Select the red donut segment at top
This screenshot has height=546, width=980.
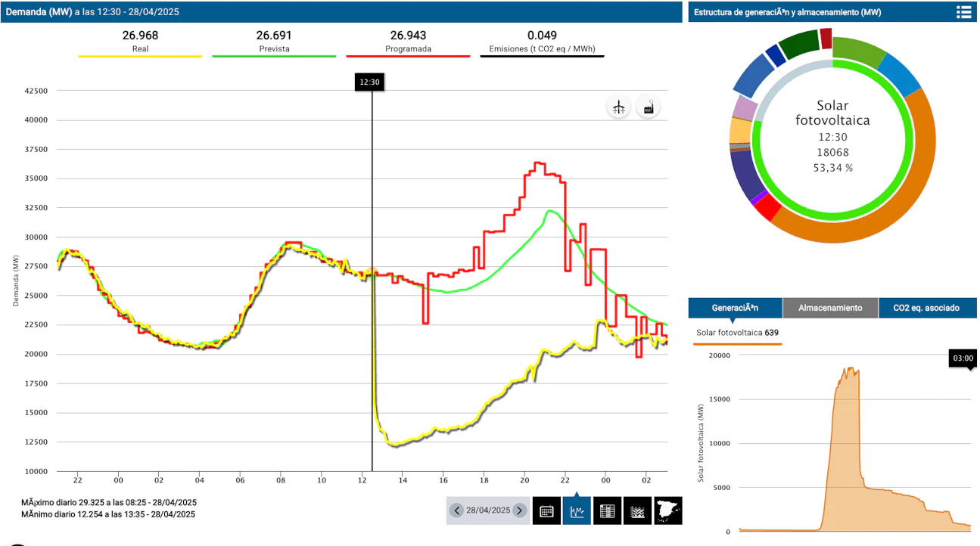[826, 38]
